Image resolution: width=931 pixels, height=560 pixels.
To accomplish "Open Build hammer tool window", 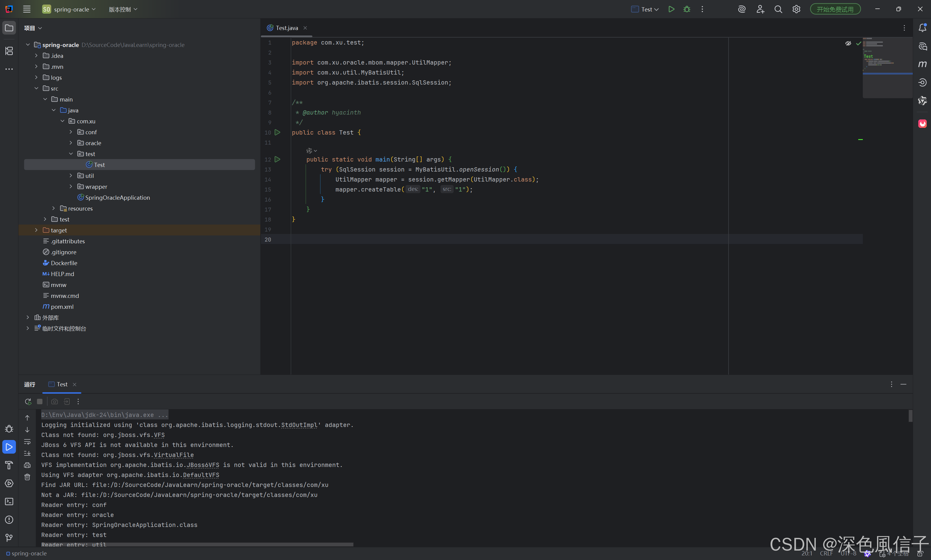I will pyautogui.click(x=9, y=465).
